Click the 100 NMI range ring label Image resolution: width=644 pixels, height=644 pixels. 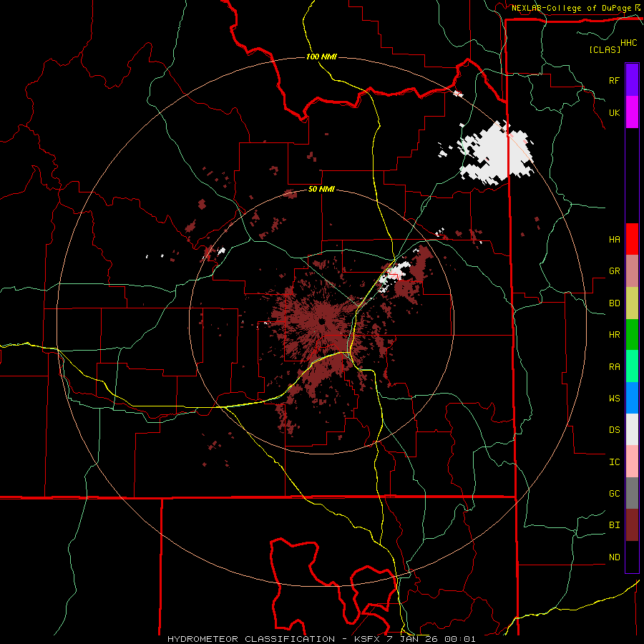[321, 57]
